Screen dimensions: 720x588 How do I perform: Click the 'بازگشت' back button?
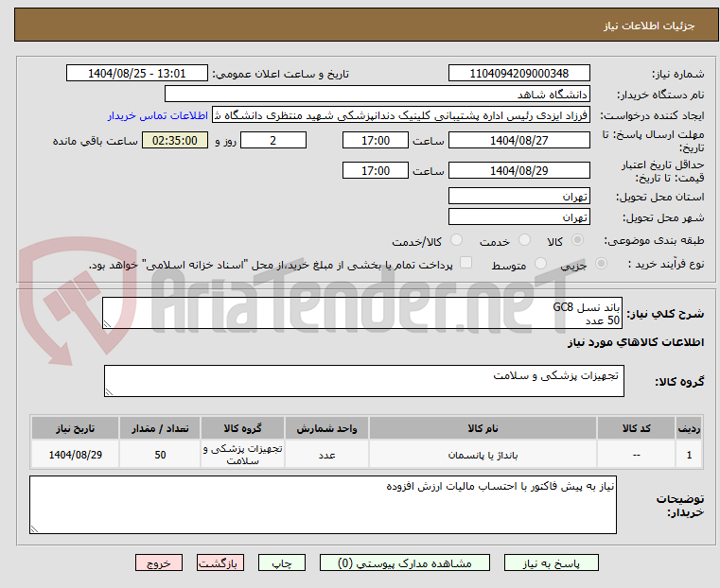[220, 562]
